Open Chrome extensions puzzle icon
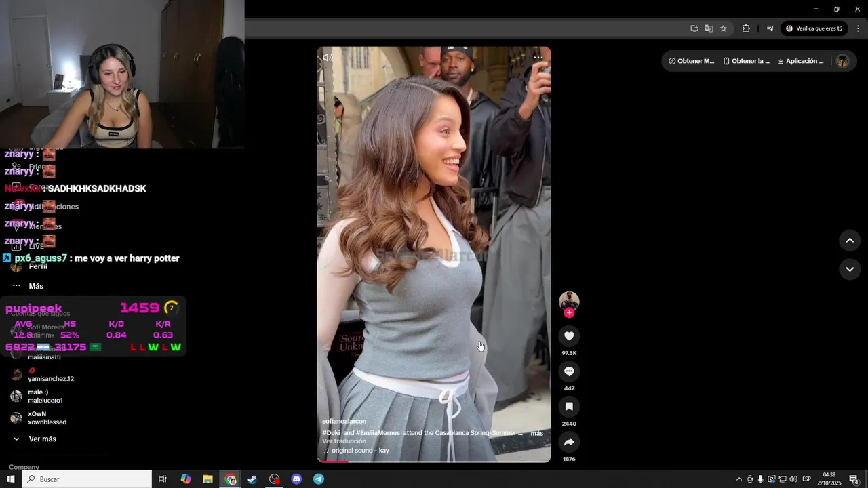The image size is (868, 488). (746, 28)
